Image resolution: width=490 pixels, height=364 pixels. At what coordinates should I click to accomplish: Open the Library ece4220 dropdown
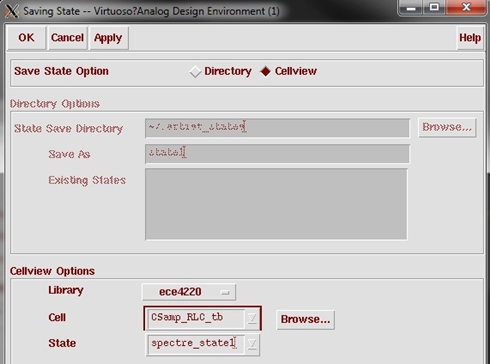[189, 292]
